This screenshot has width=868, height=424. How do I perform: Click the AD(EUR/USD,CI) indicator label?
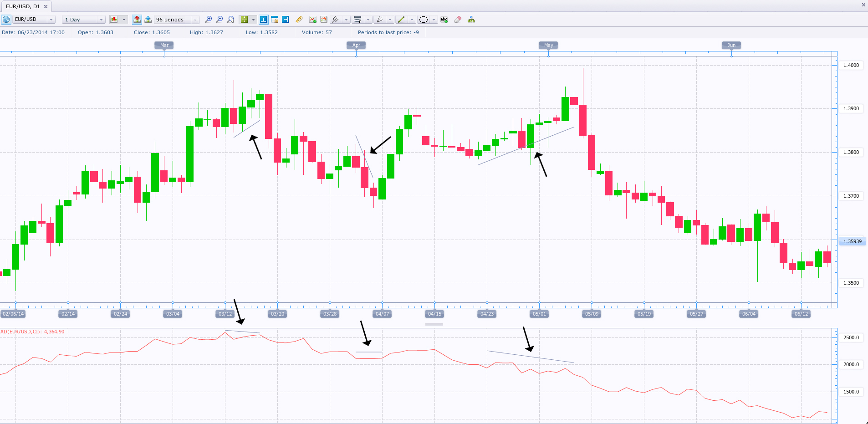[32, 332]
